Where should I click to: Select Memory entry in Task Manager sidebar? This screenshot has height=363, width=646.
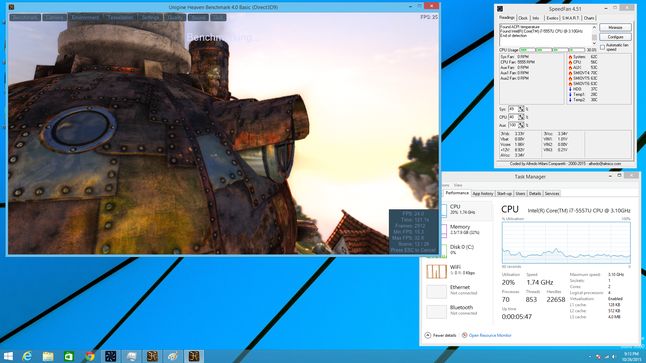468,230
